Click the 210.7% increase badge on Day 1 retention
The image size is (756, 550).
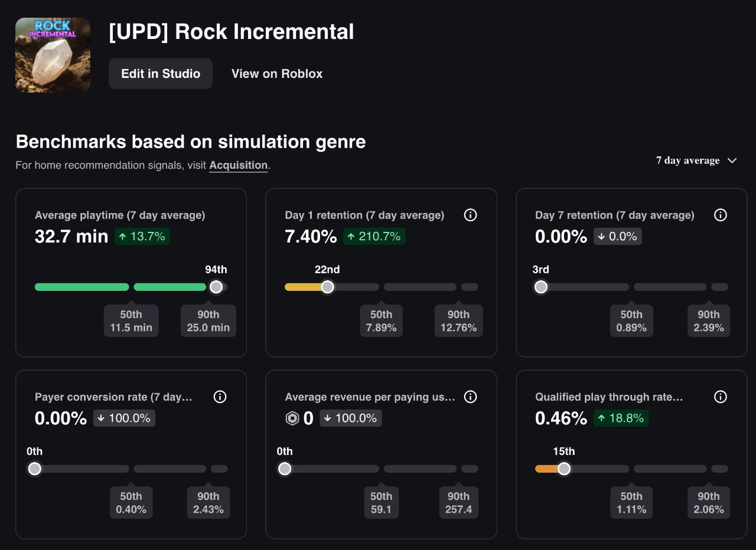pos(374,237)
